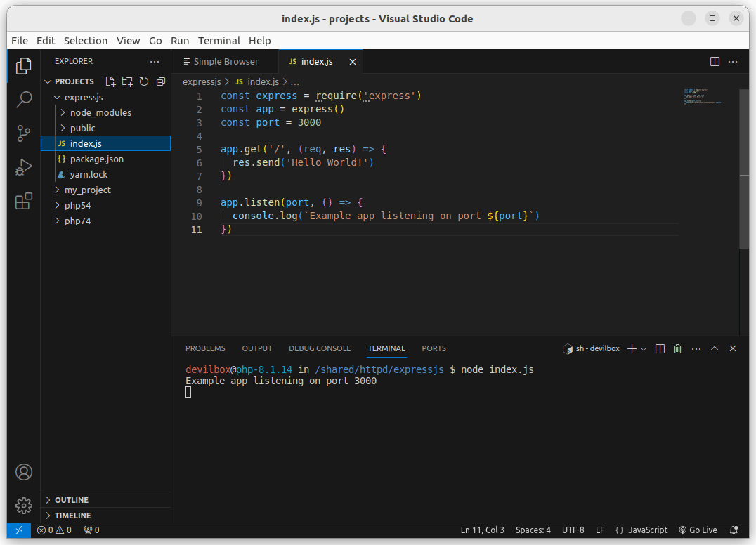Open the new terminal launch profile dropdown
The image size is (756, 545).
coord(644,349)
